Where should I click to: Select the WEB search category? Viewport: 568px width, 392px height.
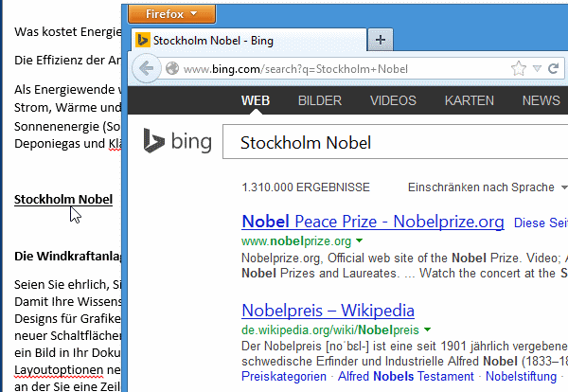tap(256, 100)
